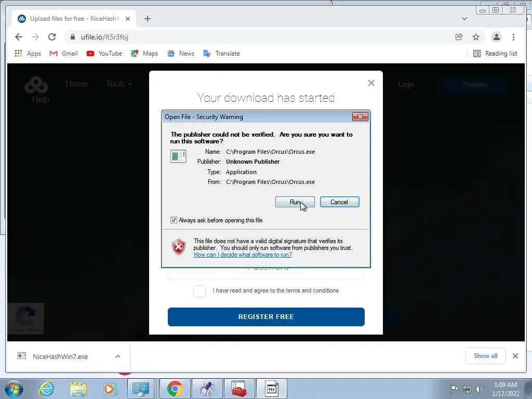Image resolution: width=532 pixels, height=399 pixels.
Task: View site lock information icon
Action: pyautogui.click(x=72, y=37)
